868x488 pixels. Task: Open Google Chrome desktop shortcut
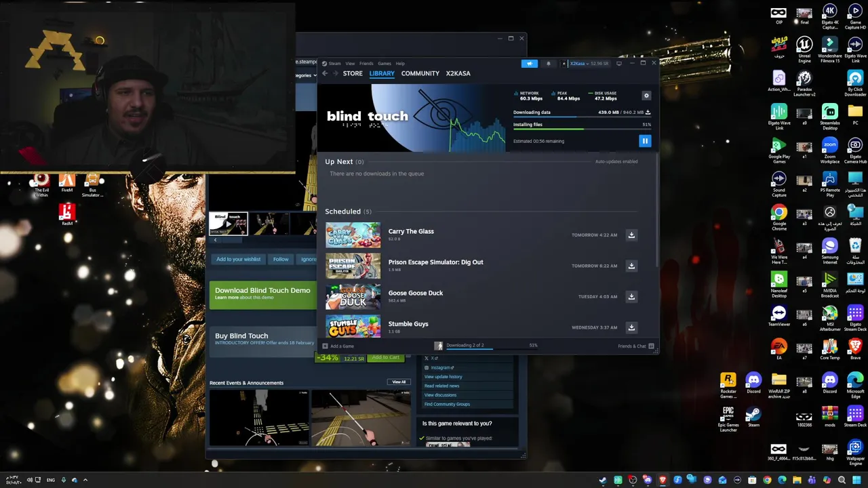click(778, 218)
